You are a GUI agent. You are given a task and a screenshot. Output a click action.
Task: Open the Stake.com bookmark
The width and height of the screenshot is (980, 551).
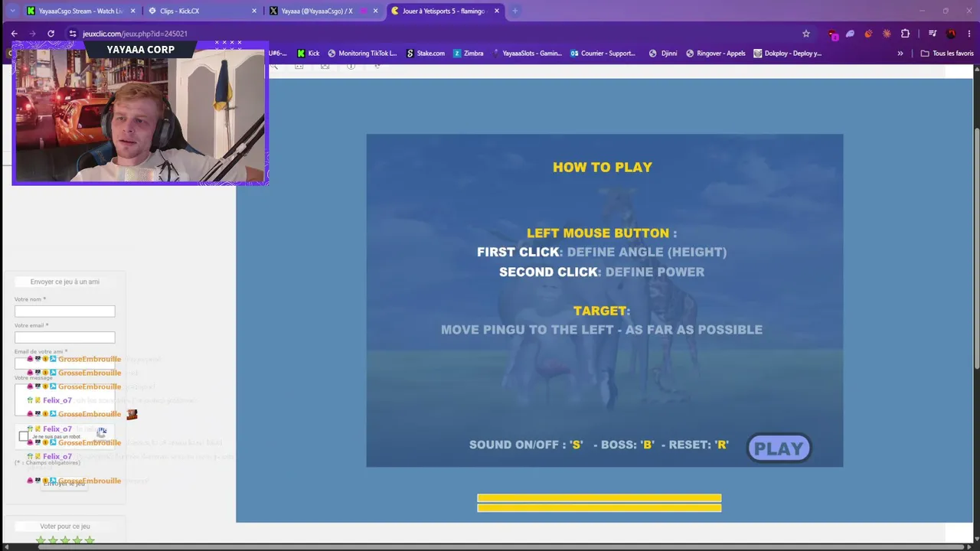click(x=425, y=54)
